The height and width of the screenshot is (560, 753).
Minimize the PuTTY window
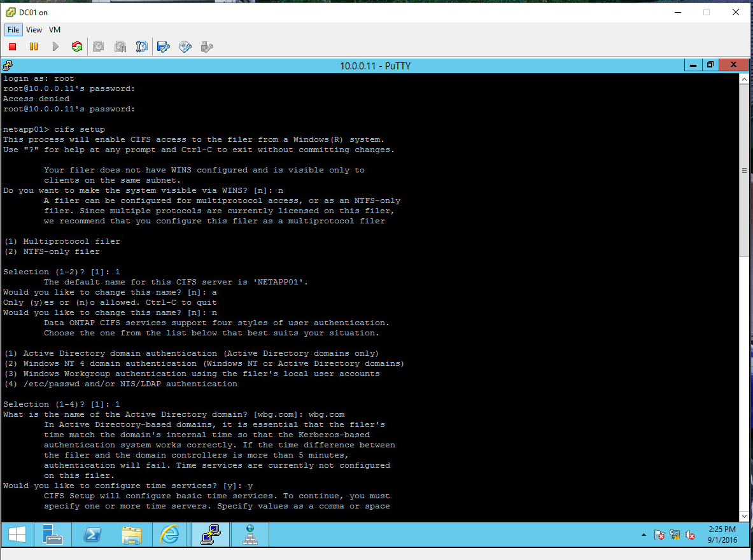click(693, 65)
